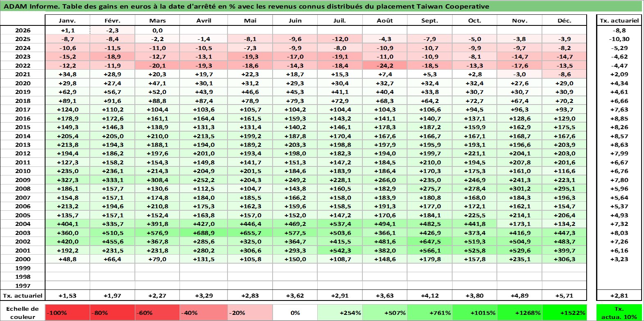The width and height of the screenshot is (644, 321).
Task: Click the 2004 Juil. cell '+537,4'
Action: point(340,224)
